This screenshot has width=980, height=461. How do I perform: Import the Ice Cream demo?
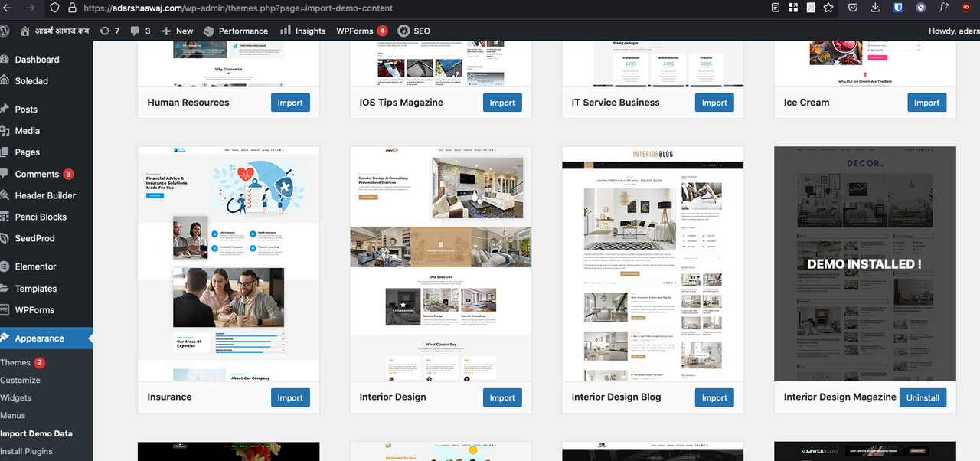[x=926, y=103]
